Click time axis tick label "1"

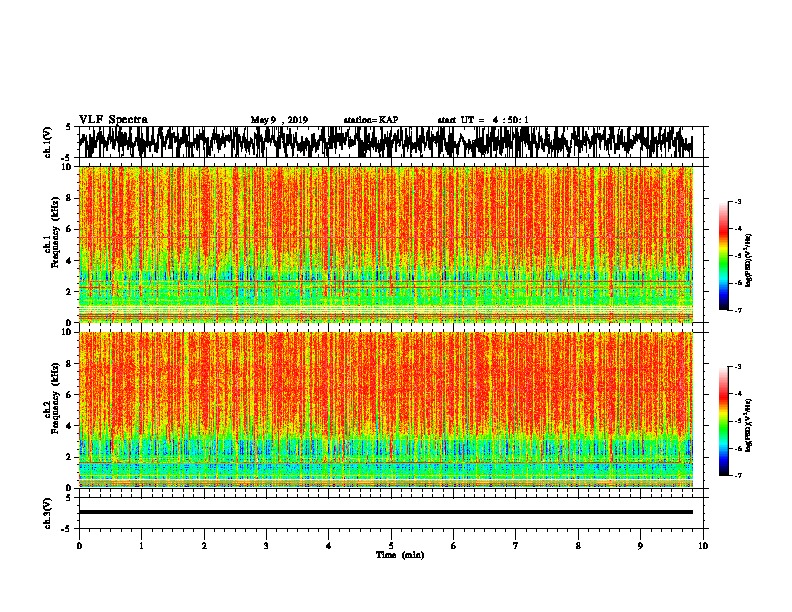click(x=141, y=546)
